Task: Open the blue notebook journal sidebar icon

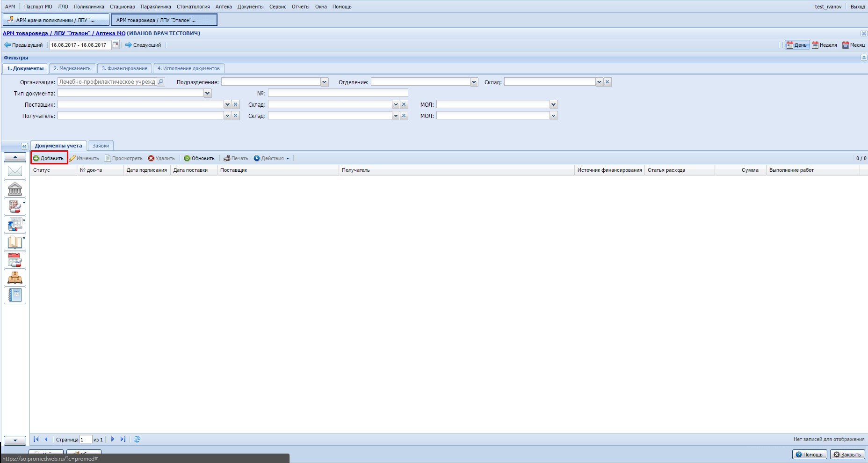Action: pos(15,295)
